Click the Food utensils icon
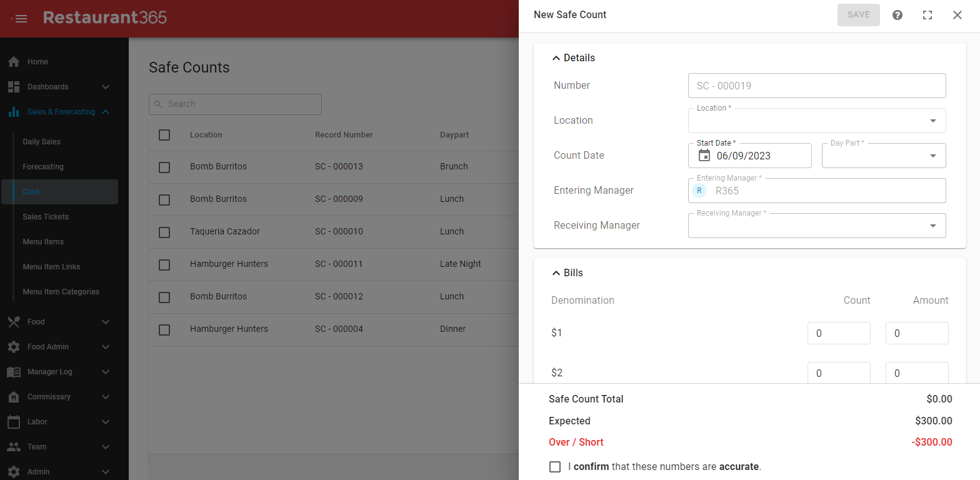Image resolution: width=980 pixels, height=480 pixels. (14, 322)
